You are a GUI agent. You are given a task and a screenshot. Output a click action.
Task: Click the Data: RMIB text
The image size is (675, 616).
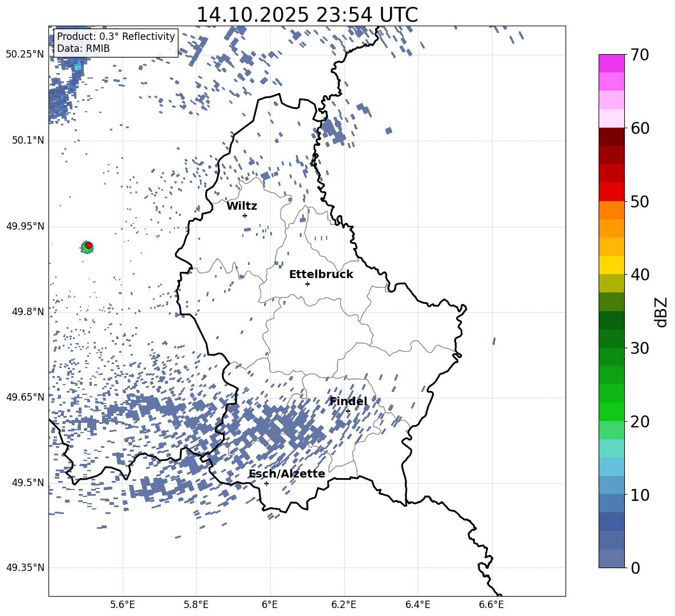pos(83,48)
